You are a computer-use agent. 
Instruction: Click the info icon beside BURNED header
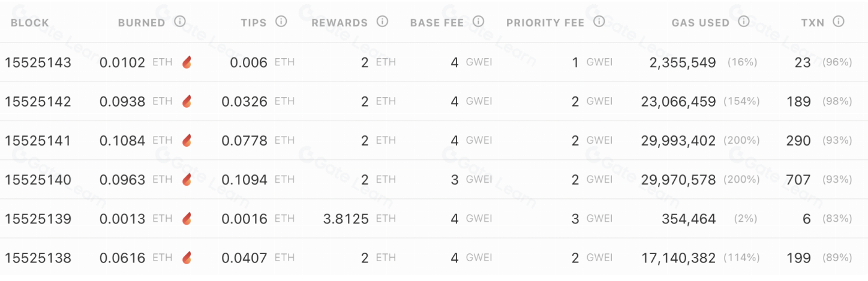pos(180,22)
